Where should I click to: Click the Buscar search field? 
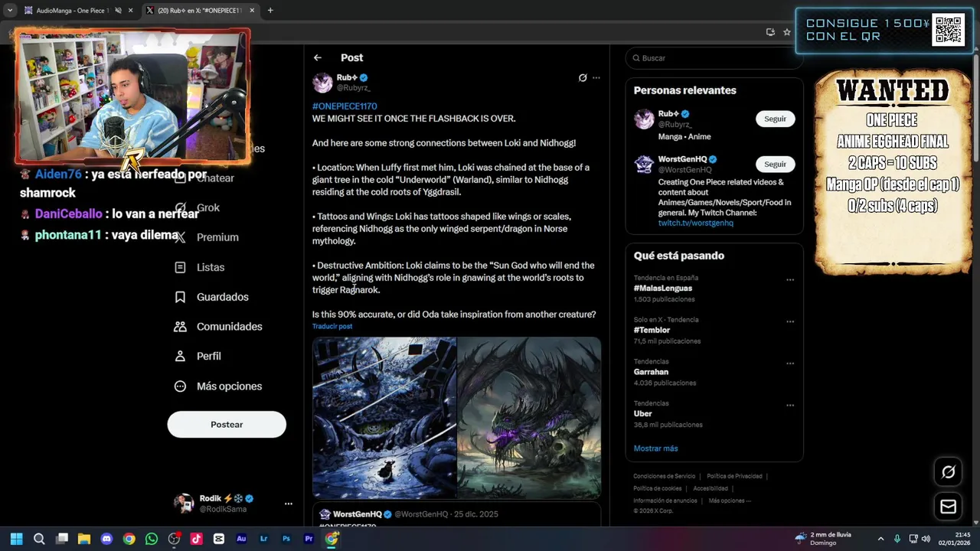tap(714, 58)
